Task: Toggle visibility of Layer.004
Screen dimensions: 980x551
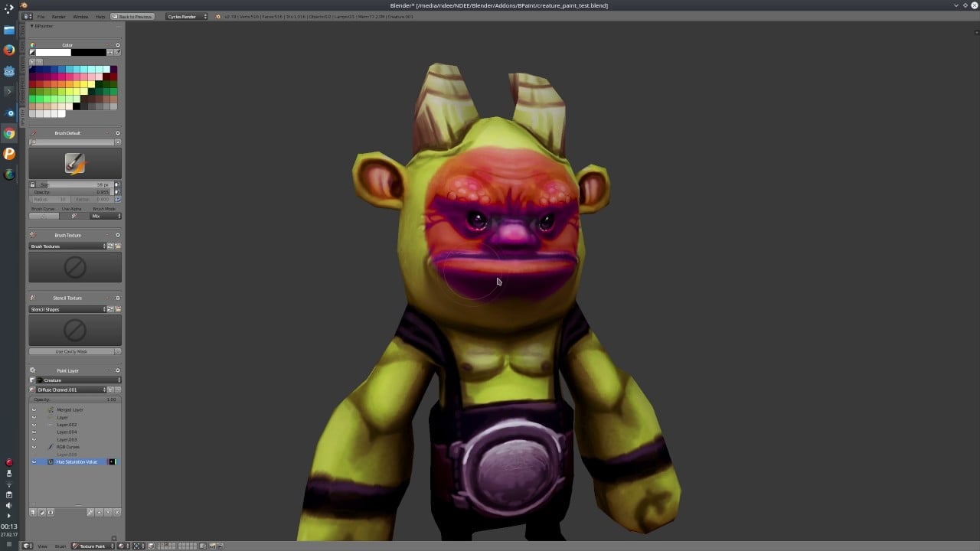Action: 34,432
